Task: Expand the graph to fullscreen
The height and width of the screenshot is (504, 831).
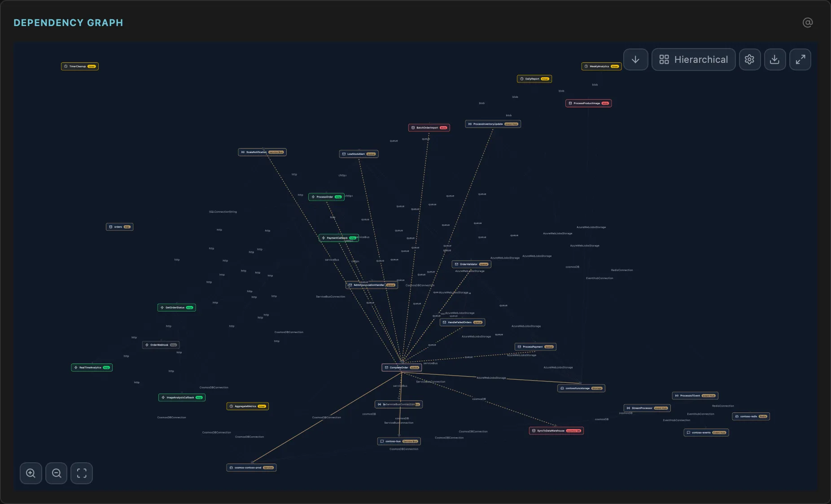Action: 800,59
